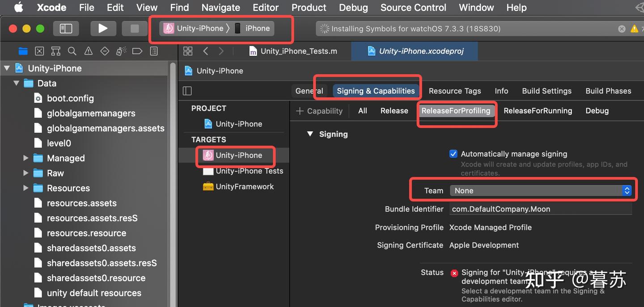Screen dimensions: 644x307
Task: Toggle the left navigator panel visibility
Action: click(x=66, y=28)
